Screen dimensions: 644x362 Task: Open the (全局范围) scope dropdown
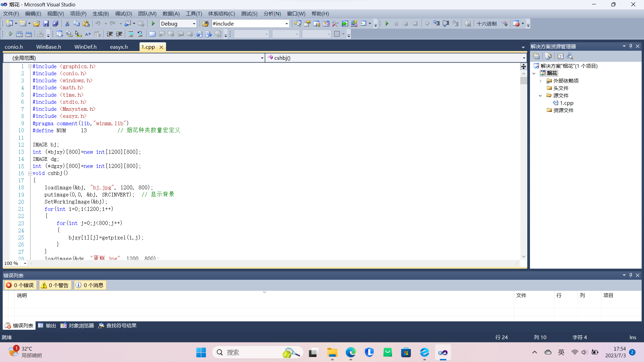[262, 58]
